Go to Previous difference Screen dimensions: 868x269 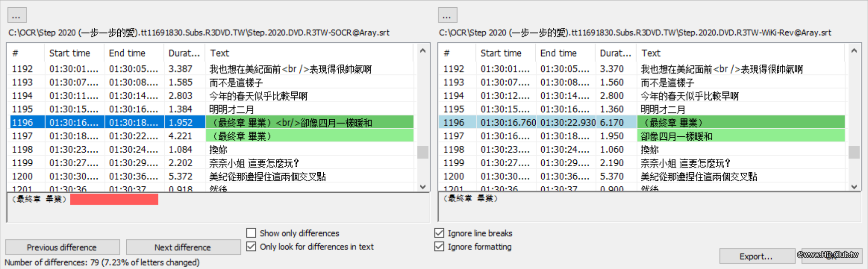click(x=62, y=247)
